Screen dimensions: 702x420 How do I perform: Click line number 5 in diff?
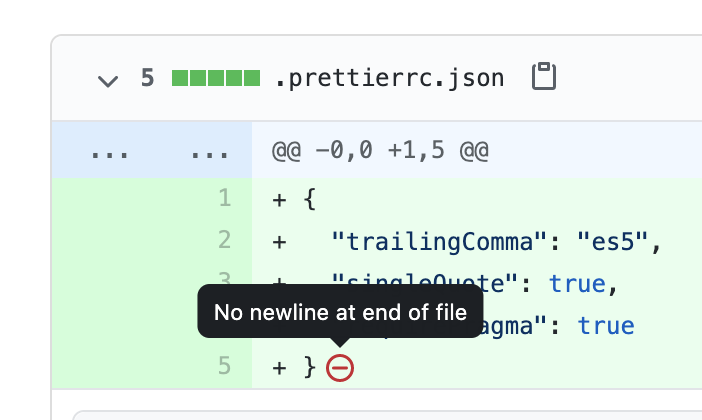click(224, 366)
